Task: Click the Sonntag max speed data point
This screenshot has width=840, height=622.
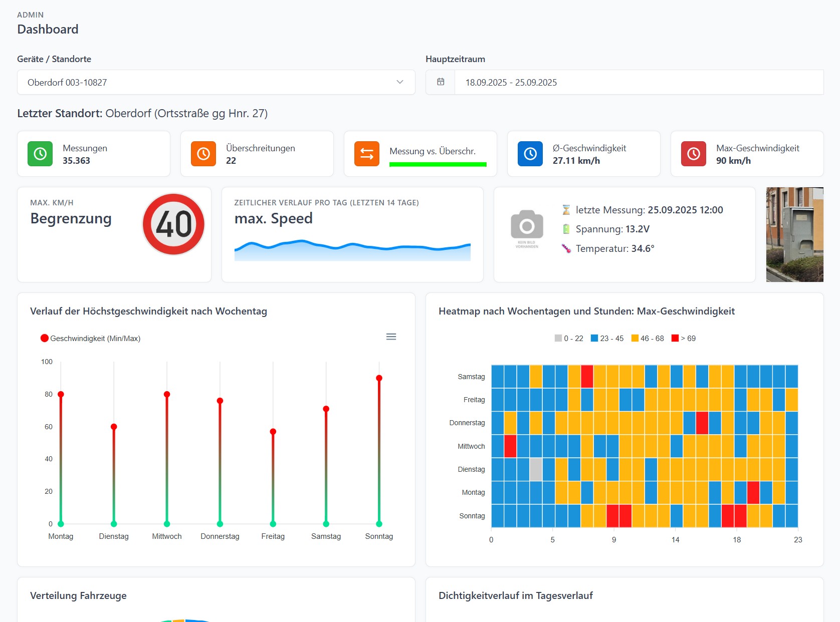Action: tap(379, 378)
